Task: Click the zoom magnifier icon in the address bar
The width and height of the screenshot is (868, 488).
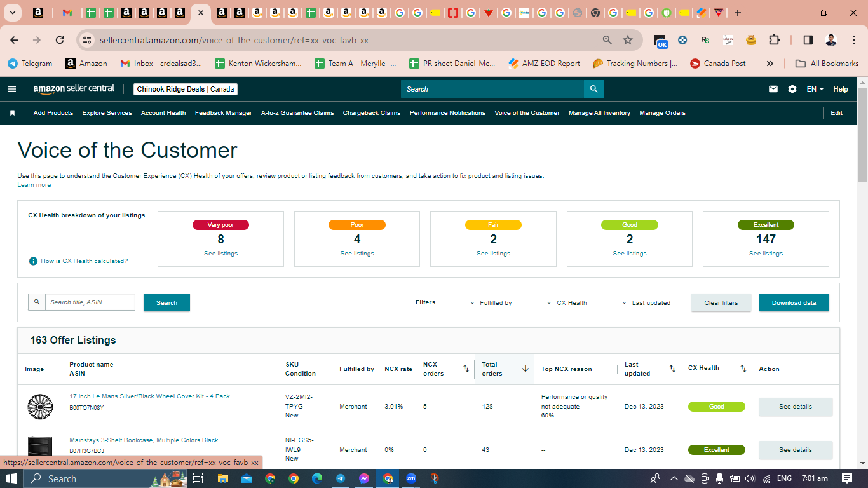Action: (607, 40)
